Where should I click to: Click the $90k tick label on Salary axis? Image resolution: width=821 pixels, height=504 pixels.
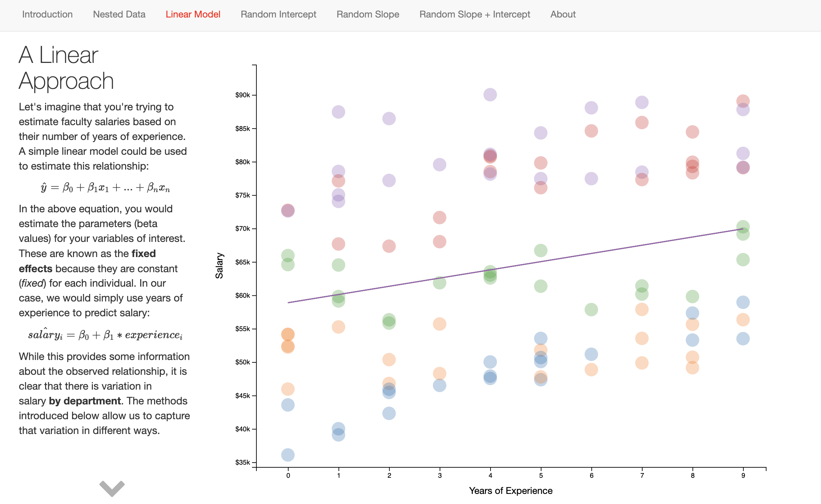(x=243, y=95)
